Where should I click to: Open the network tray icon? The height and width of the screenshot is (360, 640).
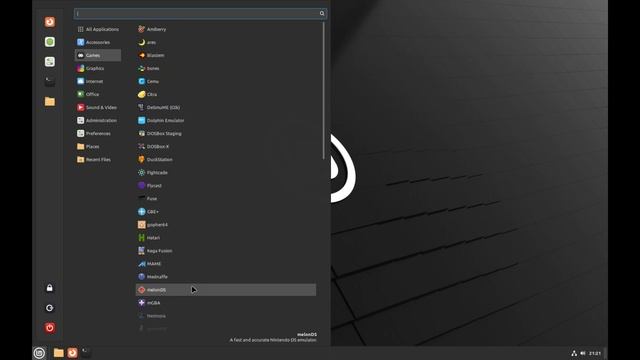pos(574,353)
